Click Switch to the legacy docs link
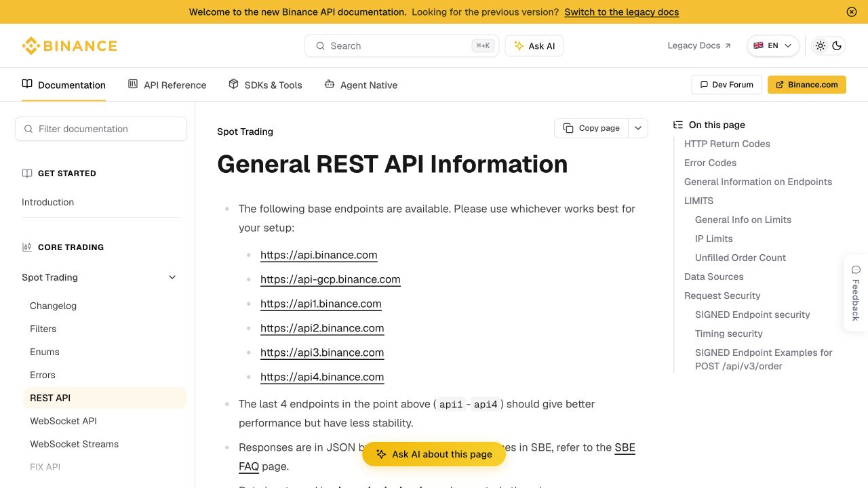 [x=621, y=12]
